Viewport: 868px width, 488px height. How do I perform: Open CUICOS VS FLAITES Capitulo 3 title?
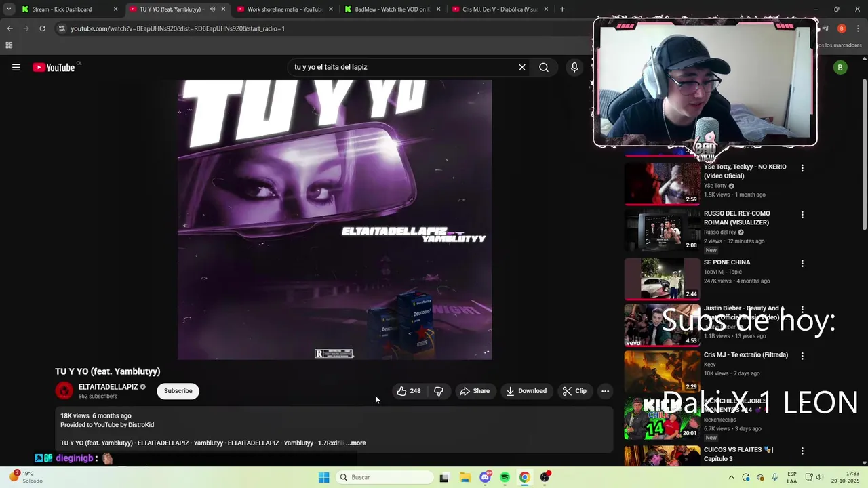[739, 454]
